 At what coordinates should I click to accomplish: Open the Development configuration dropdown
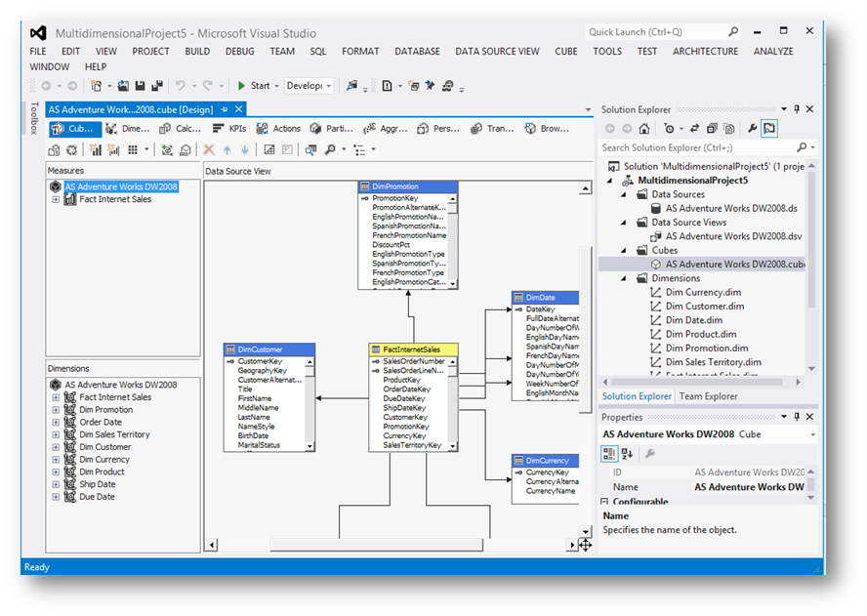[310, 86]
